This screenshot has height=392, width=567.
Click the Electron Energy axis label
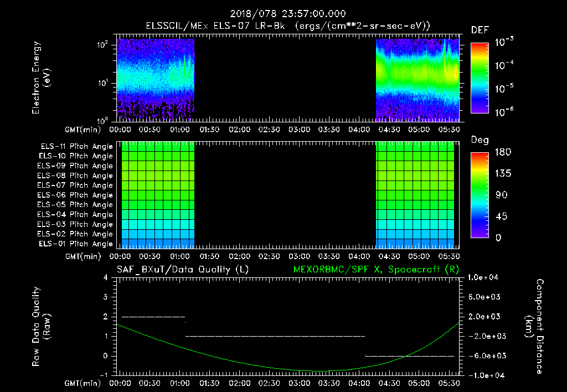(40, 78)
